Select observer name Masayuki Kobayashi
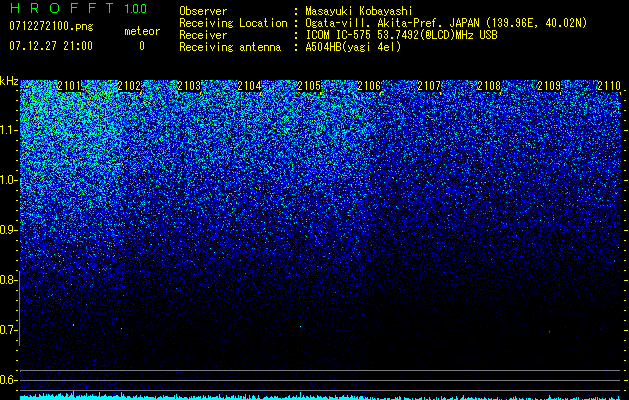Image resolution: width=629 pixels, height=400 pixels. 359,11
